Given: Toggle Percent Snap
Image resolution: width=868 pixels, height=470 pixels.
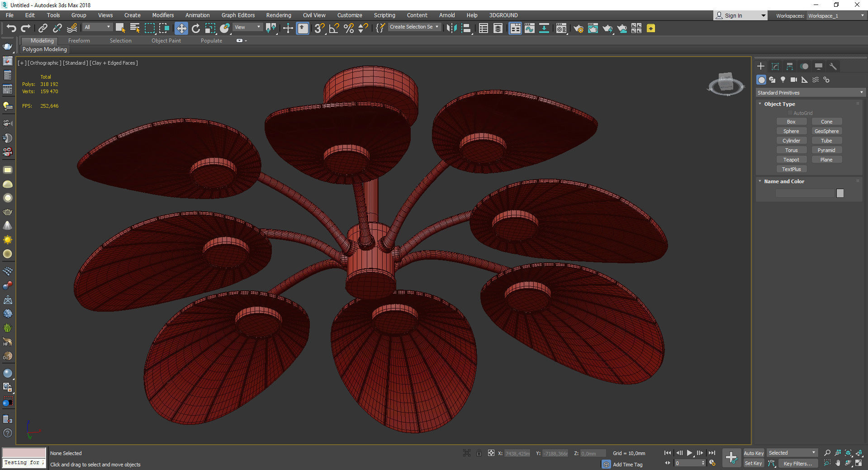Looking at the screenshot, I should click(348, 28).
